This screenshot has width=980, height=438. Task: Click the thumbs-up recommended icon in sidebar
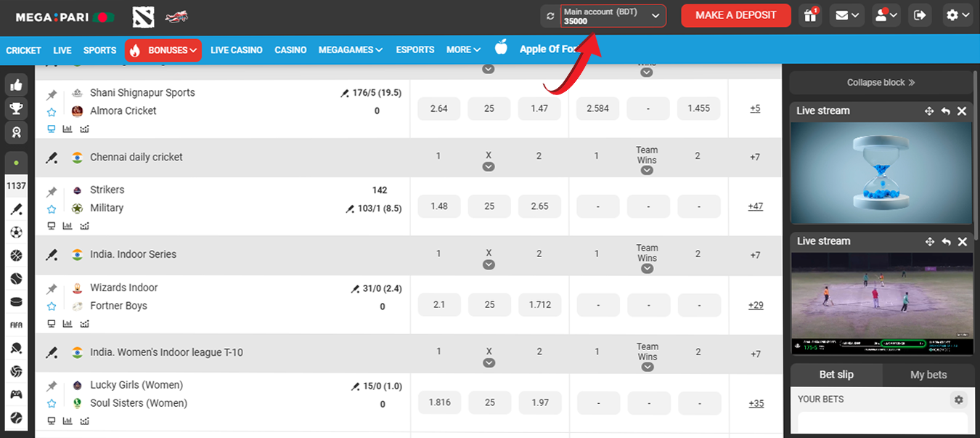[16, 85]
